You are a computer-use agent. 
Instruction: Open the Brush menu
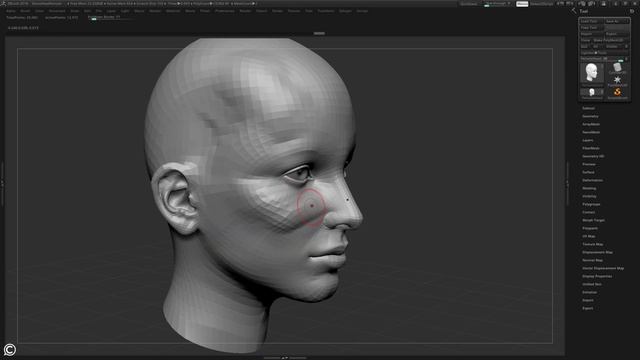[25, 11]
